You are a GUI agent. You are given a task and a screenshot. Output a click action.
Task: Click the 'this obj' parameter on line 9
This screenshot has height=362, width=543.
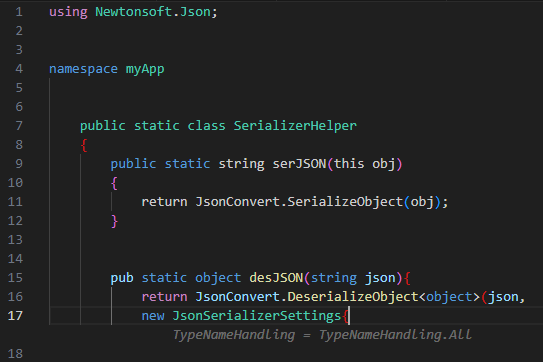(x=365, y=164)
